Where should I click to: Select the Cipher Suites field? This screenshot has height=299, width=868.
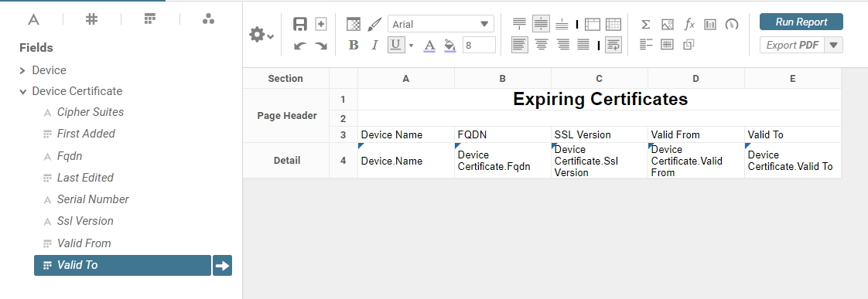pos(91,112)
